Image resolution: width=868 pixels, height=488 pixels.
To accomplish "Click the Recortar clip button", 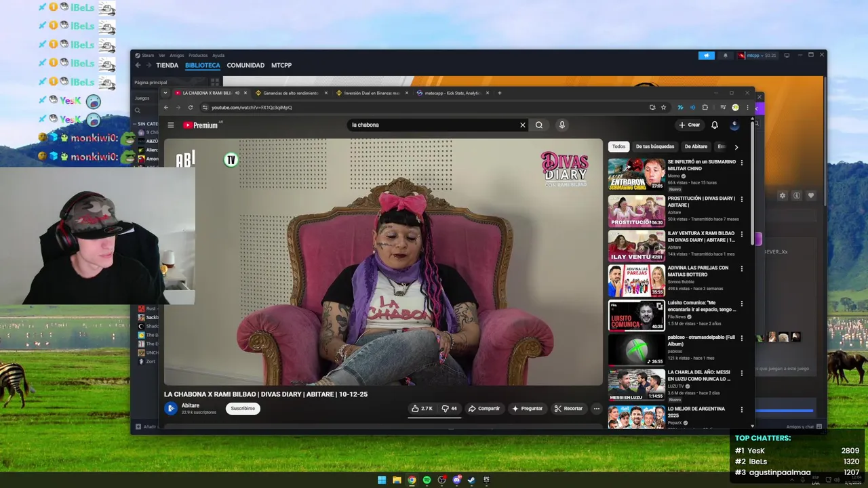I will [568, 409].
